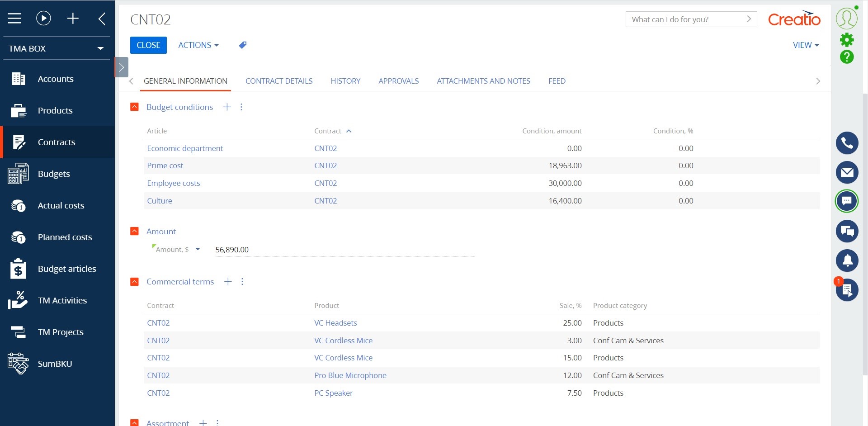Open the email communication panel

coord(847,172)
